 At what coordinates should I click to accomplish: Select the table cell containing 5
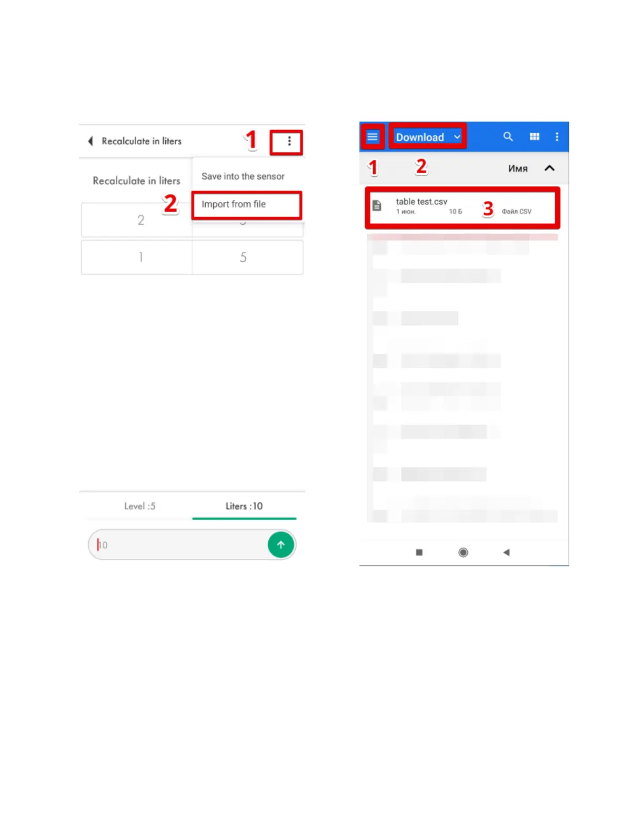[243, 257]
